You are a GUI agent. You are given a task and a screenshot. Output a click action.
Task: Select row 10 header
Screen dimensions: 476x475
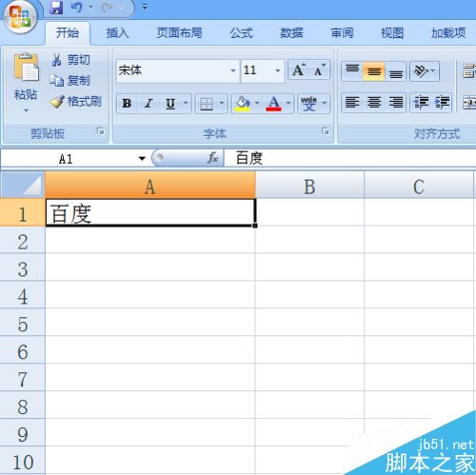pos(22,461)
